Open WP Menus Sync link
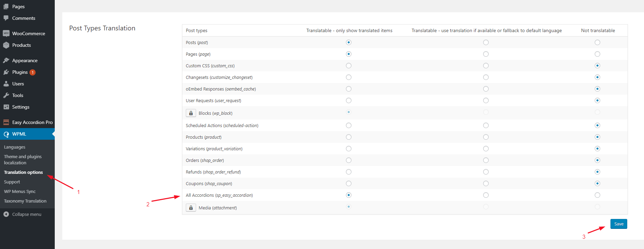 [x=20, y=192]
